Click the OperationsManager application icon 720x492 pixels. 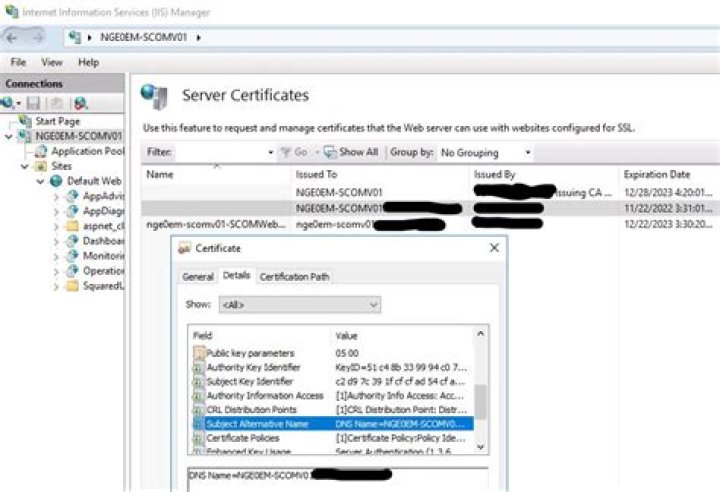[72, 271]
